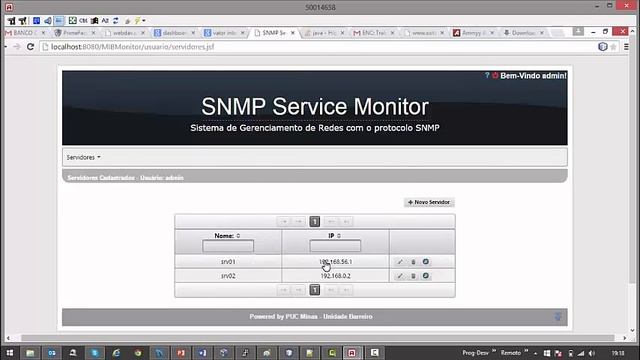Click next-page button in top paginator

(x=331, y=222)
